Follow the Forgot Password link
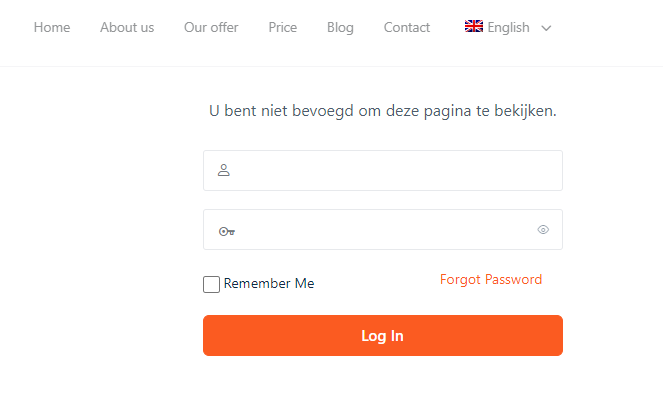This screenshot has width=663, height=401. pyautogui.click(x=491, y=280)
